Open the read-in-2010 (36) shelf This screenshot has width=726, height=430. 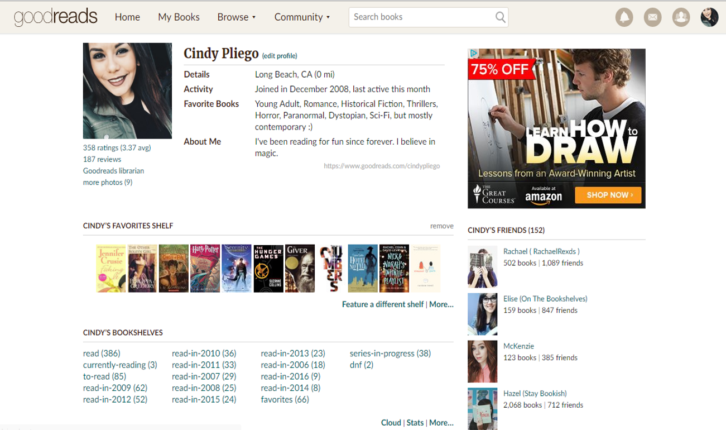coord(204,353)
